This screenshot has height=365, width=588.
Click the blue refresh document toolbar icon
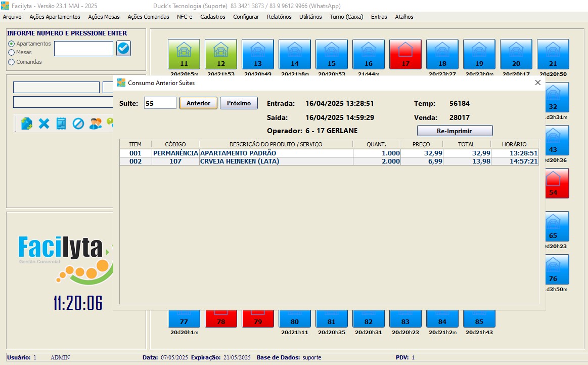27,124
